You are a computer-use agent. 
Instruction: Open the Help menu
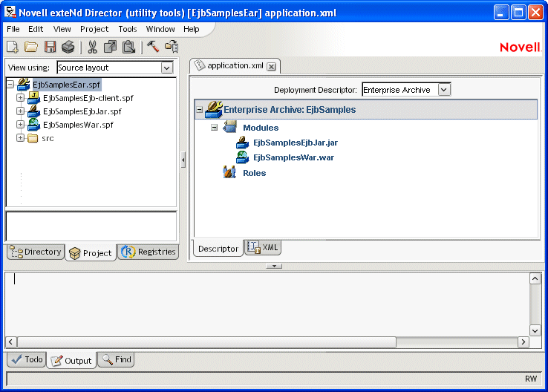pos(192,29)
